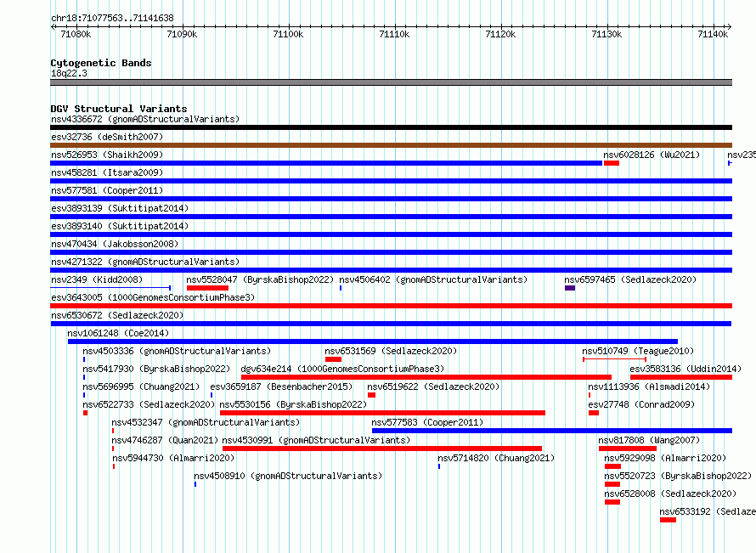This screenshot has width=756, height=553.
Task: Open the nsv458281 (Itsara2009) label
Action: point(107,172)
